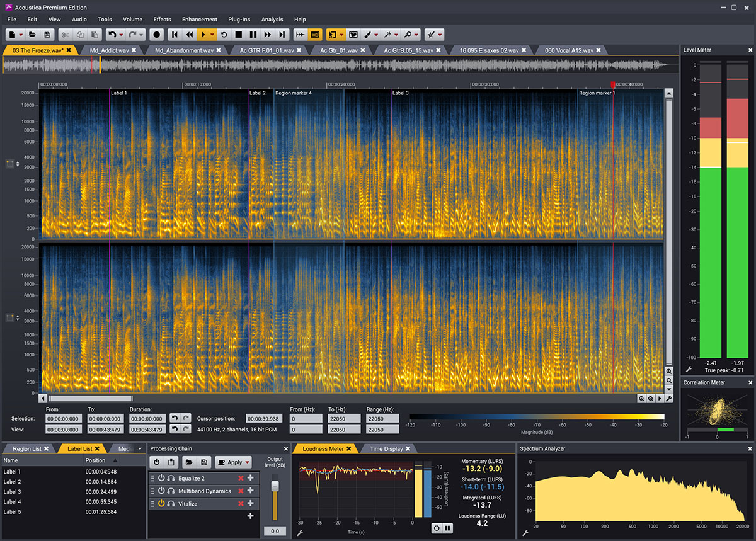The width and height of the screenshot is (756, 541).
Task: Undo the last action with the Undo arrow
Action: (112, 35)
